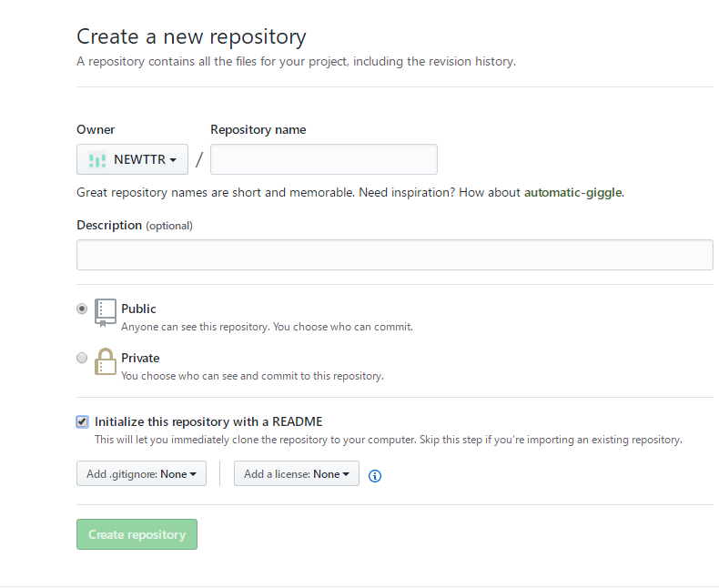Open the NEWTTR owner dropdown
This screenshot has height=588, width=719.
coord(132,159)
